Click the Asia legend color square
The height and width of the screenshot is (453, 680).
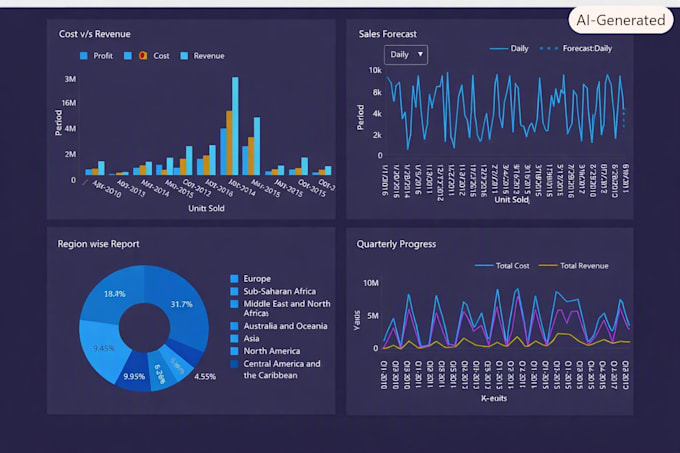coord(234,339)
